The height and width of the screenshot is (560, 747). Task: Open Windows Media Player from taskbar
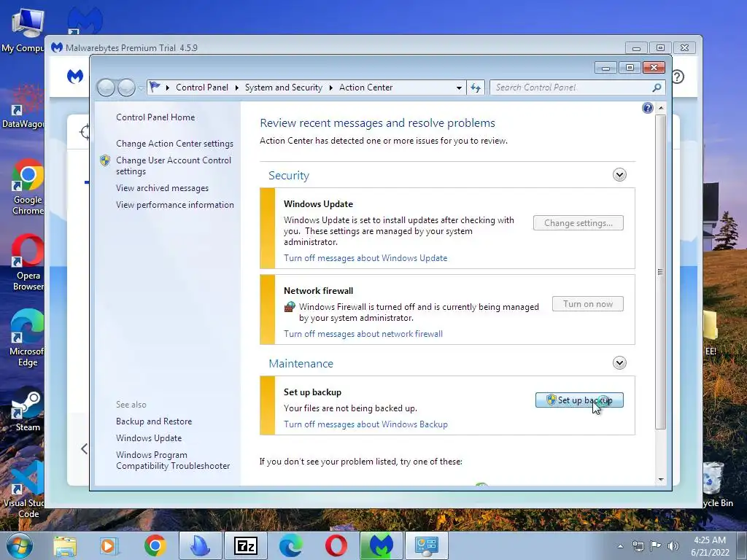coord(109,545)
